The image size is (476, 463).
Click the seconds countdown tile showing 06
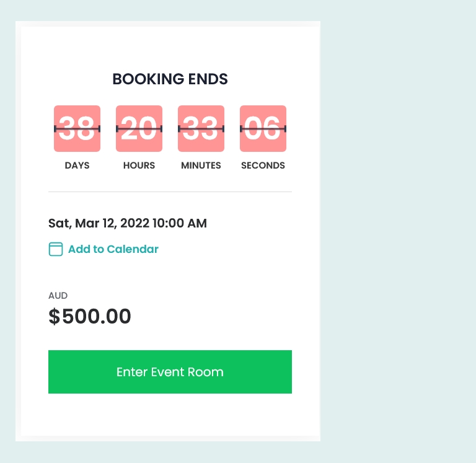coord(263,129)
